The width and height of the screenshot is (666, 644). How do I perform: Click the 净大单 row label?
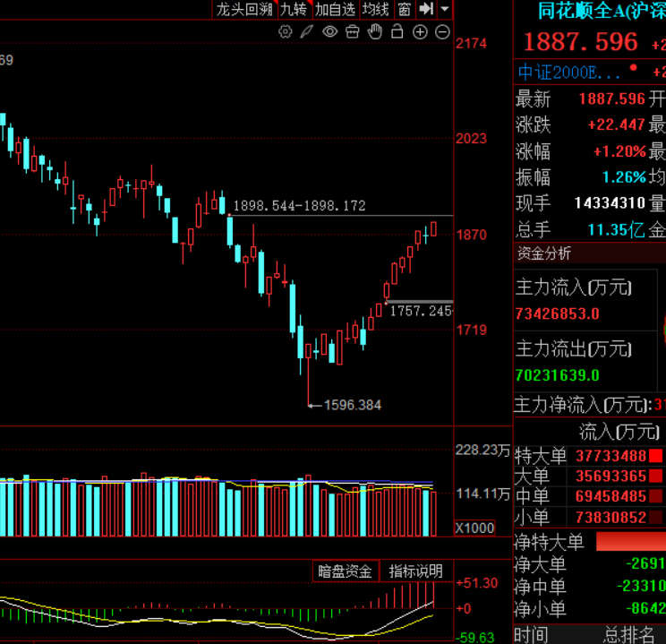click(x=540, y=564)
